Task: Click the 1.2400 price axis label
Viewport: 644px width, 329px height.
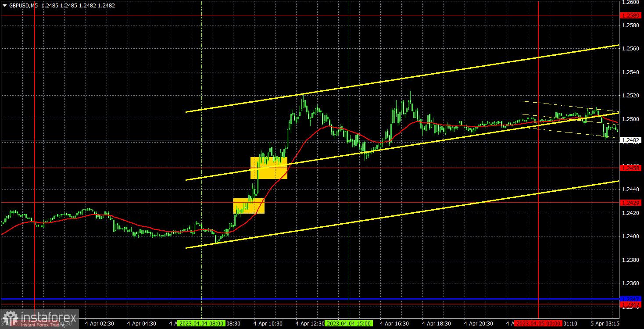Action: pos(630,236)
